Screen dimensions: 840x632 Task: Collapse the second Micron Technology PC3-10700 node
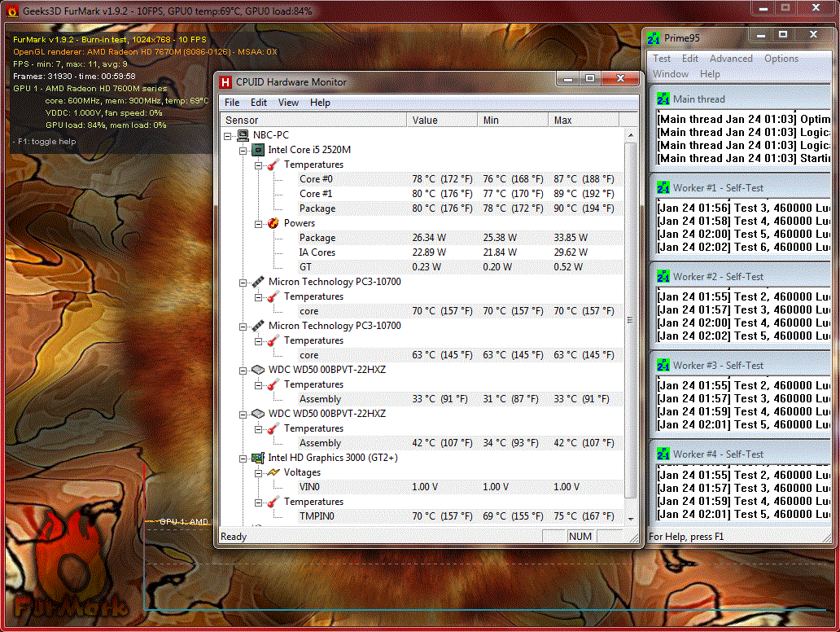point(243,327)
